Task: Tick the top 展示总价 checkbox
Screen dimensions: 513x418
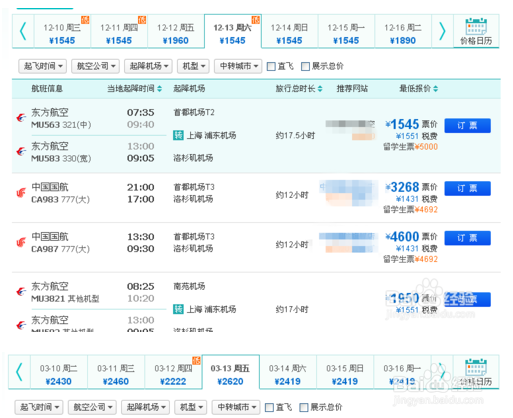Action: pyautogui.click(x=305, y=66)
